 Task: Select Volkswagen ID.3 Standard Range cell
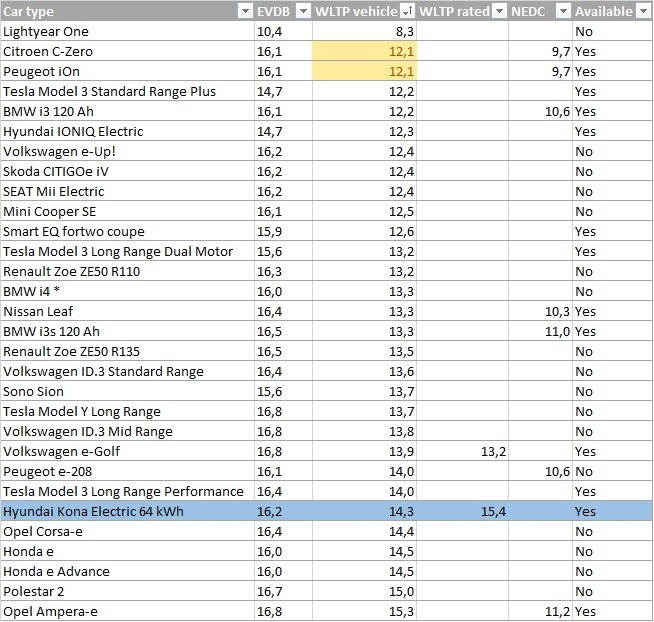point(128,371)
